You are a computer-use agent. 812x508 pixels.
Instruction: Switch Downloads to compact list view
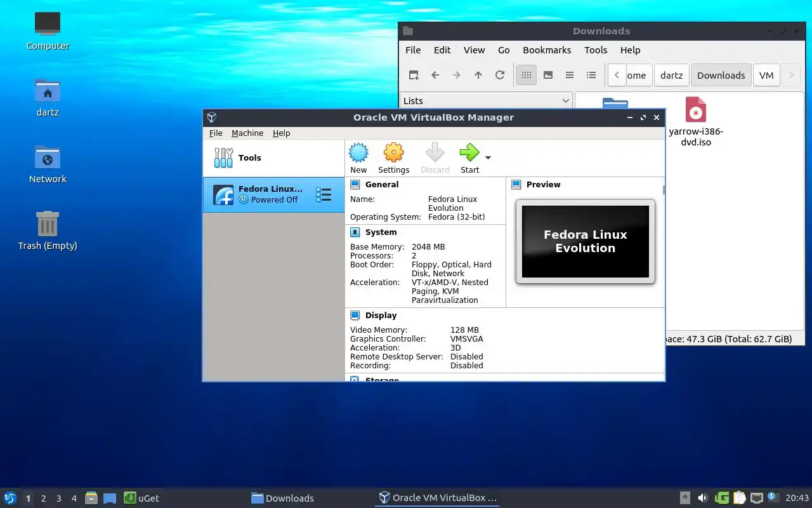[x=570, y=75]
